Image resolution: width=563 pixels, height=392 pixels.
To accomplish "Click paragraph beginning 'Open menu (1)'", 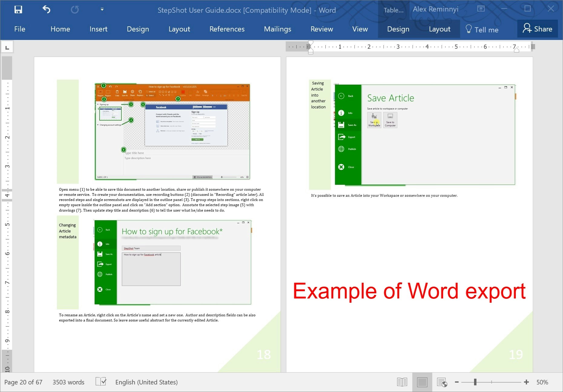I will coord(162,200).
